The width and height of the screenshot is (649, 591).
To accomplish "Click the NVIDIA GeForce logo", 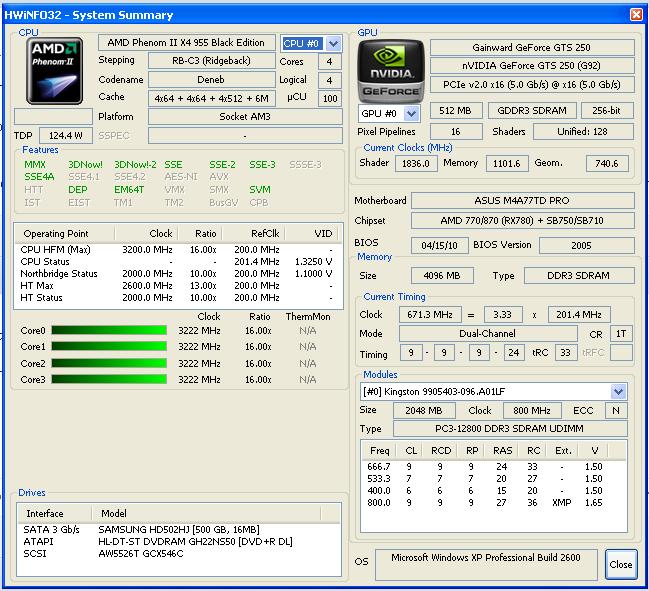I will click(391, 70).
